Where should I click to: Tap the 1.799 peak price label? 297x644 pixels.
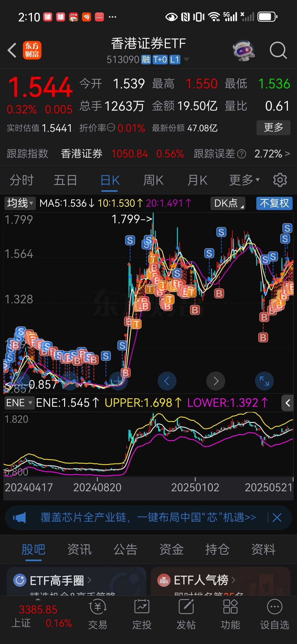pos(132,219)
